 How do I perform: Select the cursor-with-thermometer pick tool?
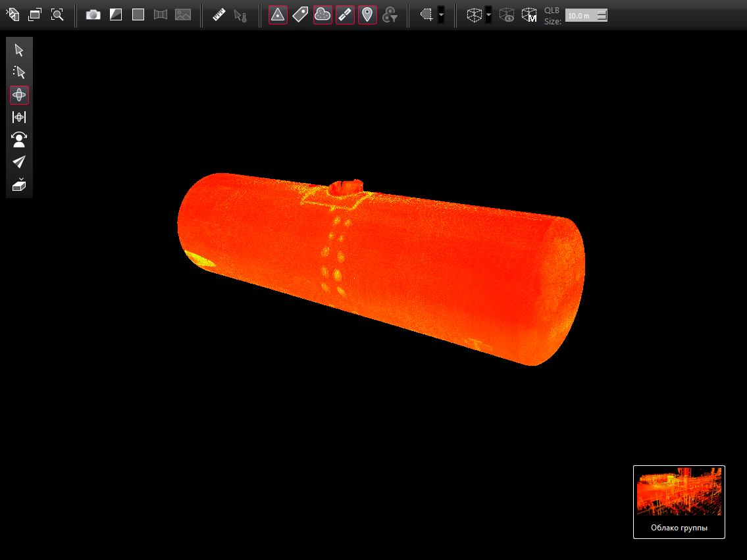tap(241, 16)
